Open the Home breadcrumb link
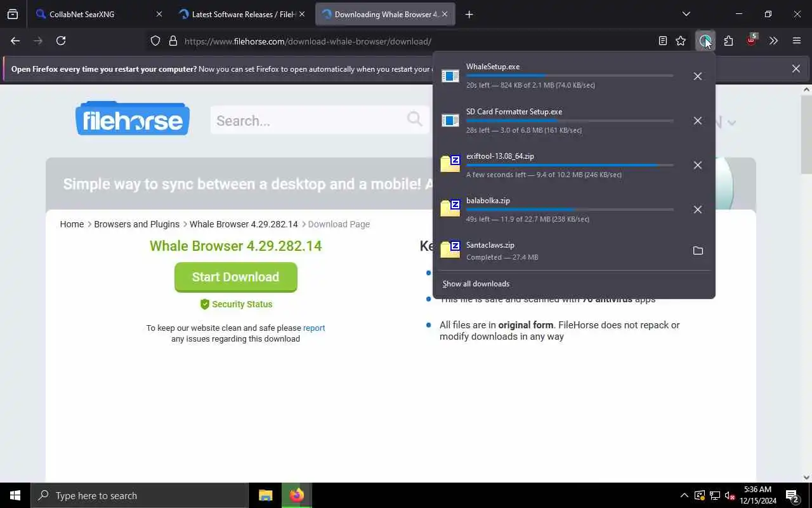This screenshot has height=508, width=812. coord(72,224)
